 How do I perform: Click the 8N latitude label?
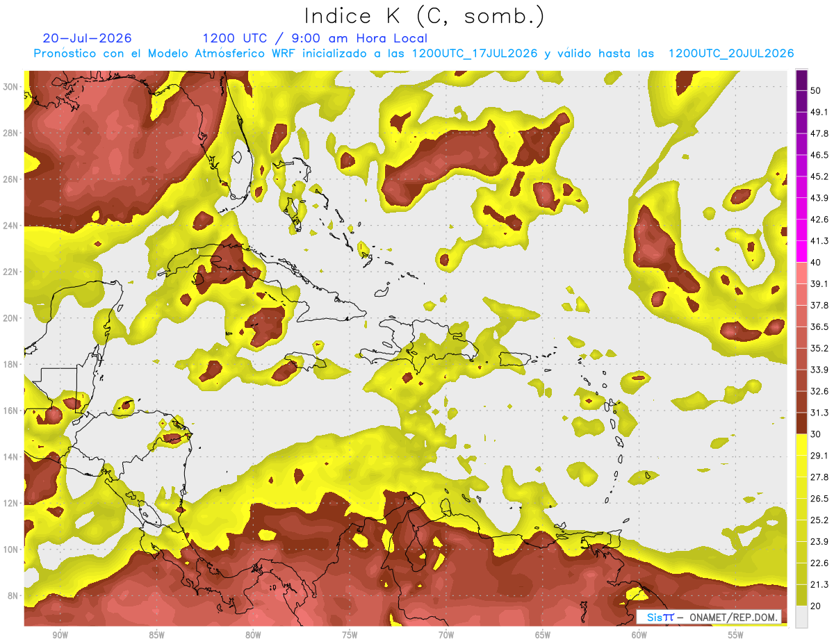14,595
